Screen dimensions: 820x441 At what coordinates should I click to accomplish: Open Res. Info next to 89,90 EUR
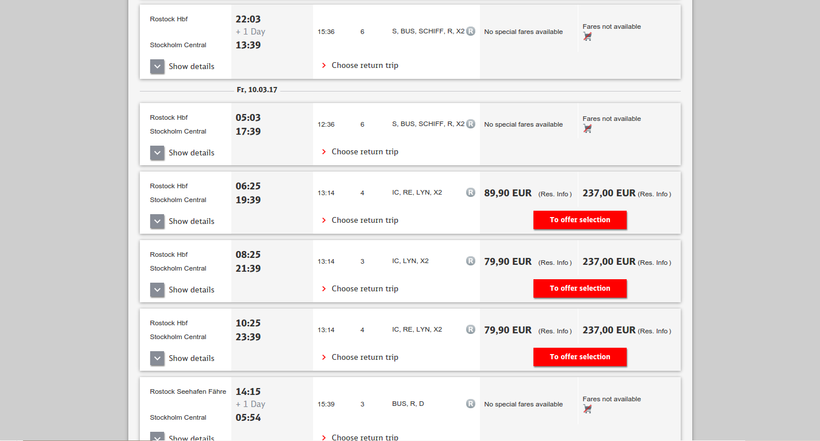(555, 194)
